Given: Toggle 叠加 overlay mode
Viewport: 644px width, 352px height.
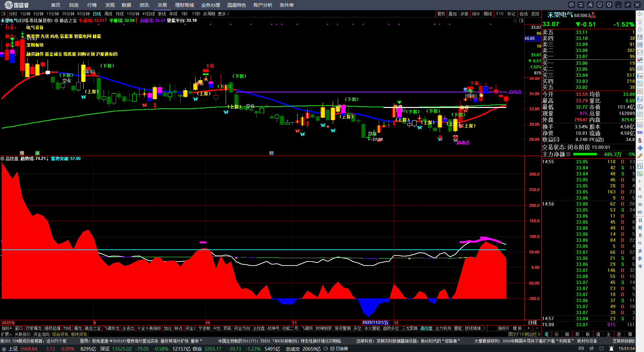Looking at the screenshot, I should (453, 14).
